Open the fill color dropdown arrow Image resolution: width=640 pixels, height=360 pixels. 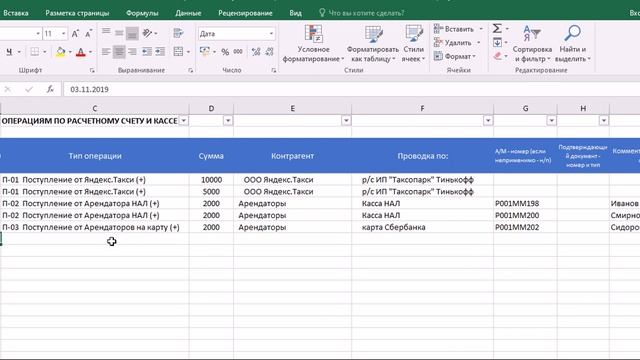point(70,52)
